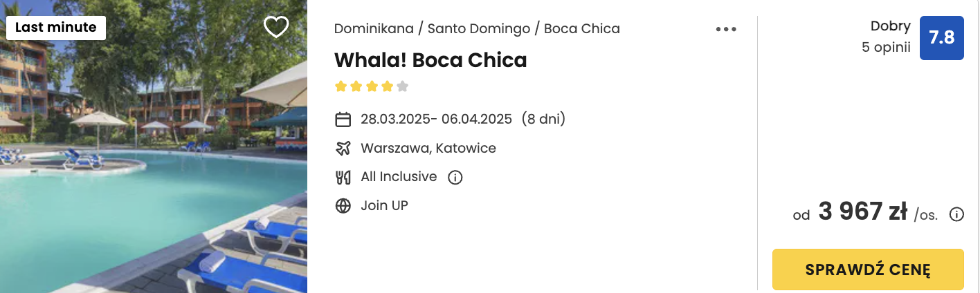Click the info icon next to price
The height and width of the screenshot is (293, 980).
(x=956, y=214)
